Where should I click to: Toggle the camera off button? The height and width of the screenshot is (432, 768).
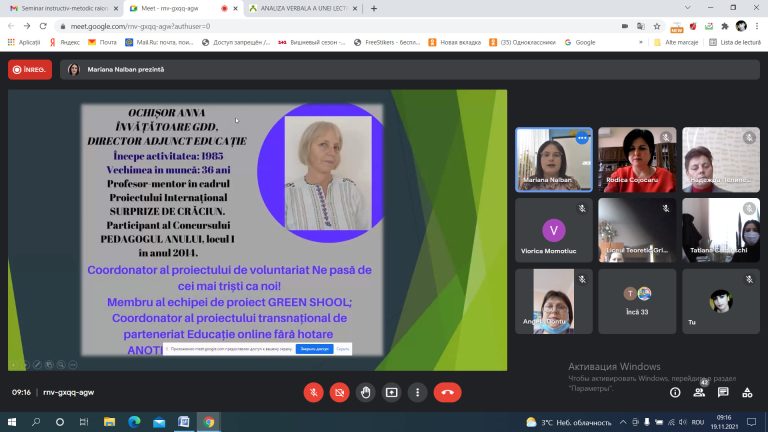(x=339, y=392)
